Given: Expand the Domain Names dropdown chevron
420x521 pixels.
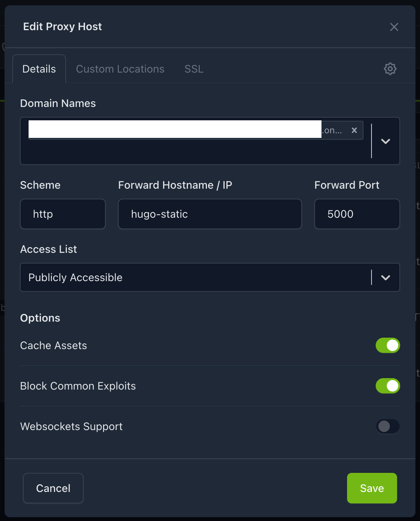Looking at the screenshot, I should click(x=385, y=141).
